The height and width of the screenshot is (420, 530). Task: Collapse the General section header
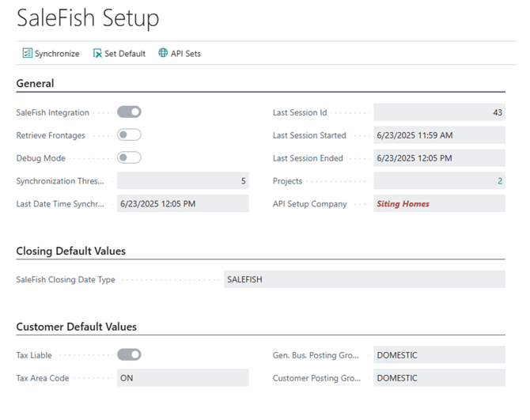point(35,84)
